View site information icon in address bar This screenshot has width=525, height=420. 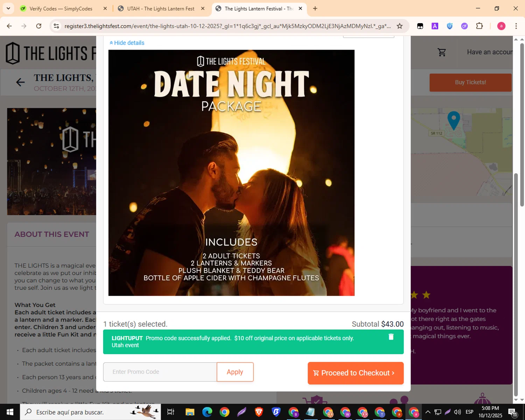pyautogui.click(x=56, y=26)
